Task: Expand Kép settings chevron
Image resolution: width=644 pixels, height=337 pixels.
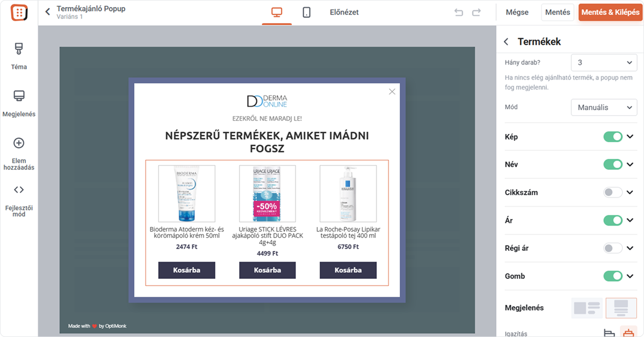Action: coord(630,137)
